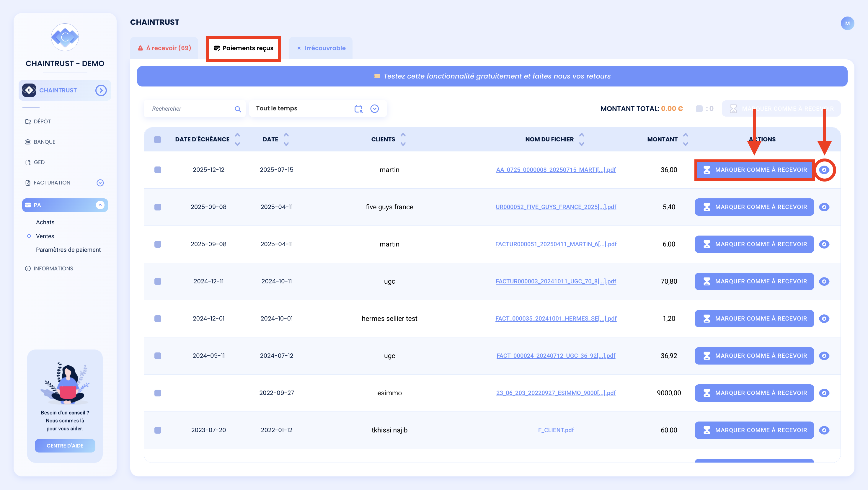Click Marquer comme à recevoir for ugc 70,80
This screenshot has height=490, width=868.
754,281
